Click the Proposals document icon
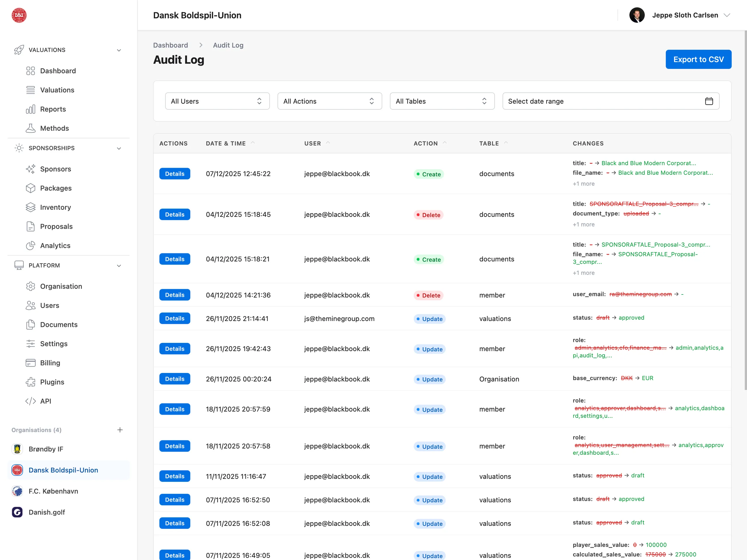 point(30,226)
